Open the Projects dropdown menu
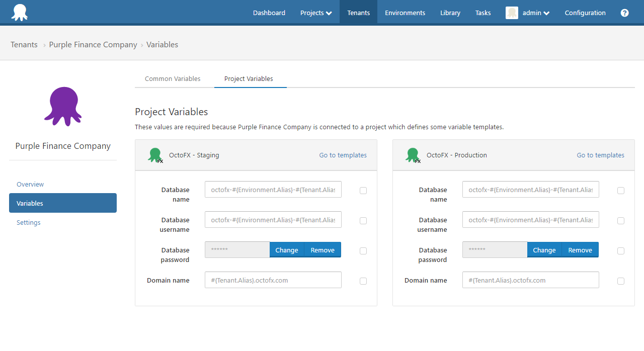Screen dimensions: 644x351 tap(315, 13)
